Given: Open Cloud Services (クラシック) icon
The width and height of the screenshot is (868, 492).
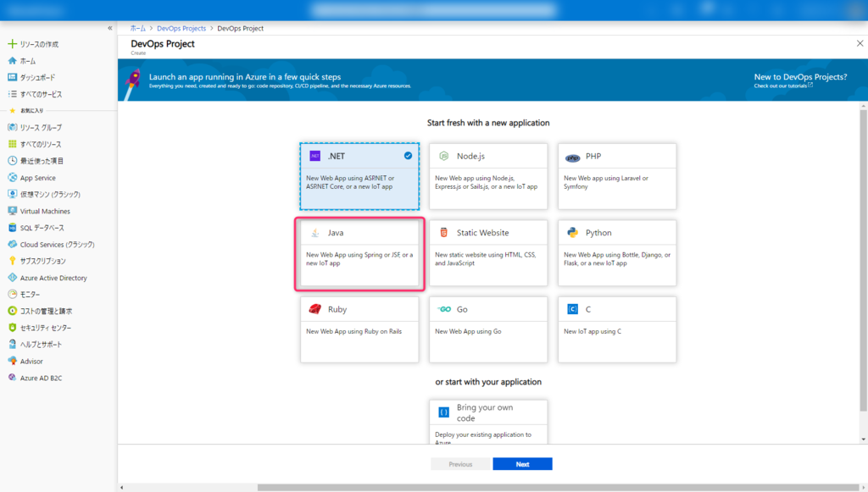Looking at the screenshot, I should [x=12, y=244].
